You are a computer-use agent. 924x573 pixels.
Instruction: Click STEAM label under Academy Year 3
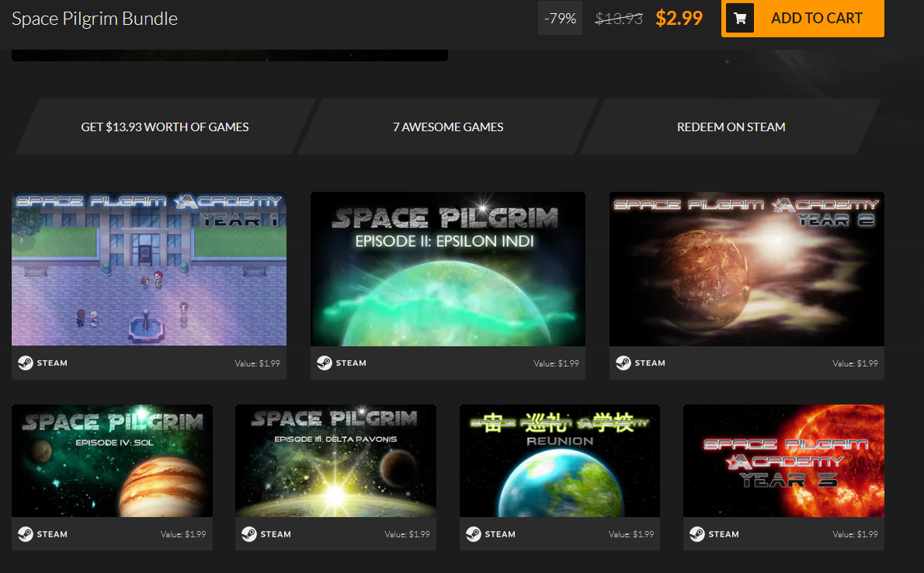point(724,534)
